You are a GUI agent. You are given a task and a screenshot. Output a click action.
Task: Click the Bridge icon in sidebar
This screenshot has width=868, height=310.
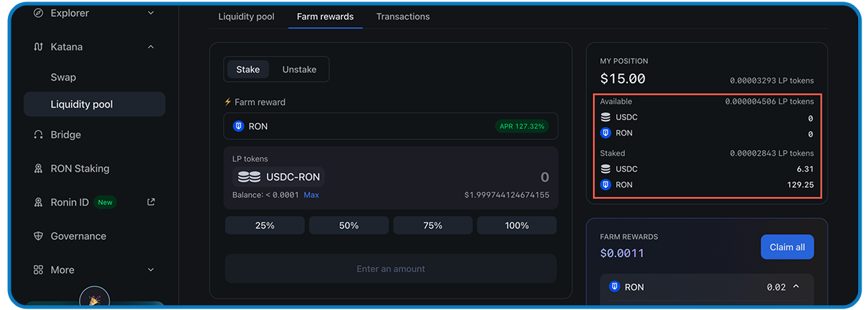38,135
